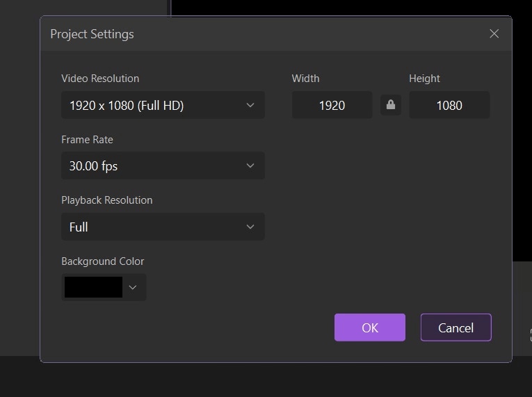Click the Frame Rate label
Screen dimensions: 532x397
click(87, 140)
